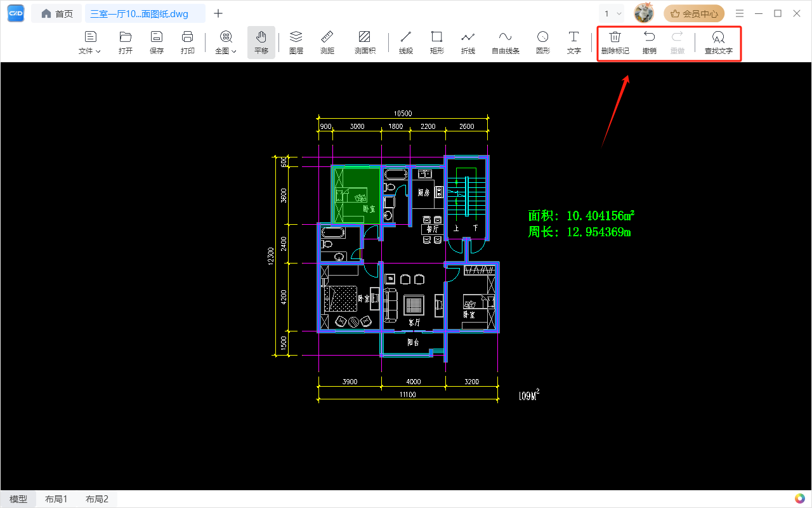Expand the 全图 zoom extents dropdown
Viewport: 812px width, 508px height.
coord(226,43)
